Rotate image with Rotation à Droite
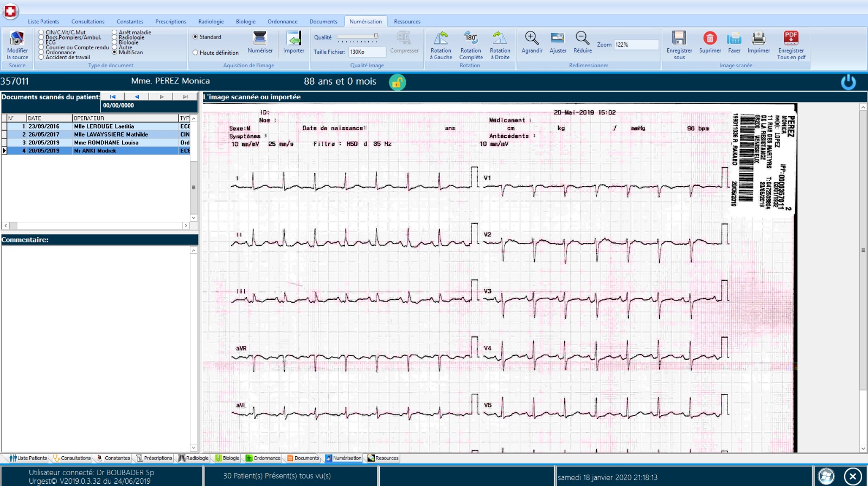 (500, 38)
